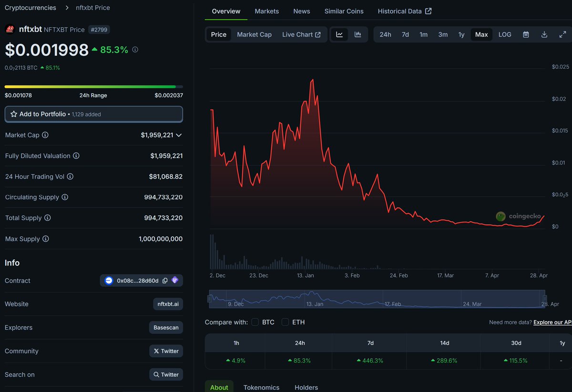Tick the ETH compare checkbox
The width and height of the screenshot is (572, 392).
coord(285,322)
